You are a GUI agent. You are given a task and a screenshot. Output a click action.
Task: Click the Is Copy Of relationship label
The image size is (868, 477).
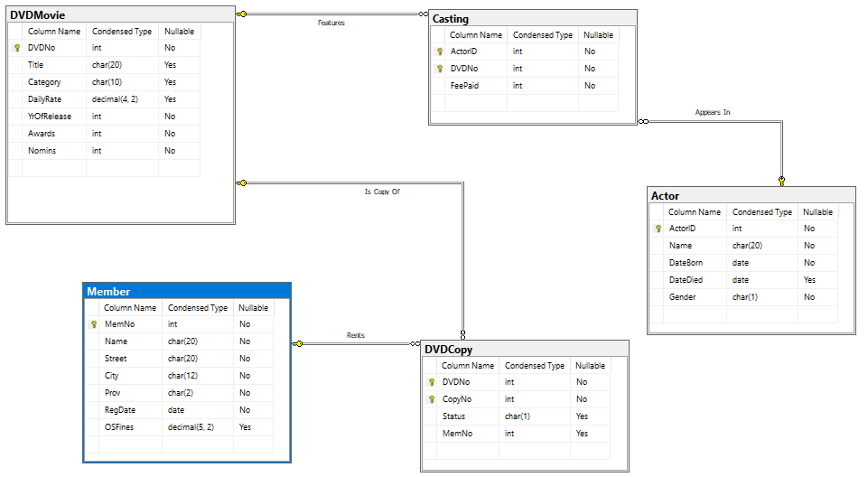pos(382,192)
